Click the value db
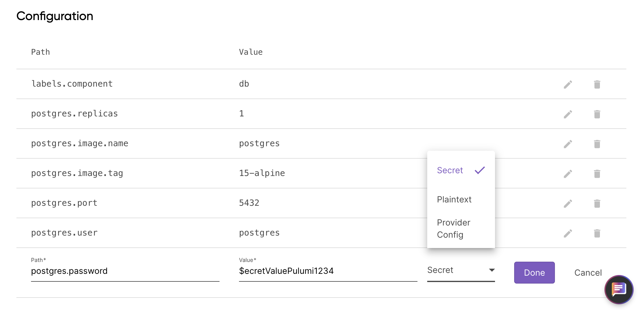Viewport: 644px width, 310px height. (x=244, y=84)
